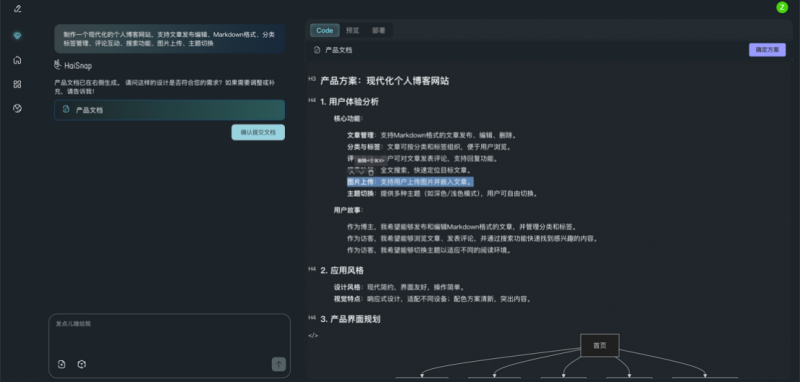Click the 文章管理 line
This screenshot has height=382, width=800.
click(x=432, y=135)
